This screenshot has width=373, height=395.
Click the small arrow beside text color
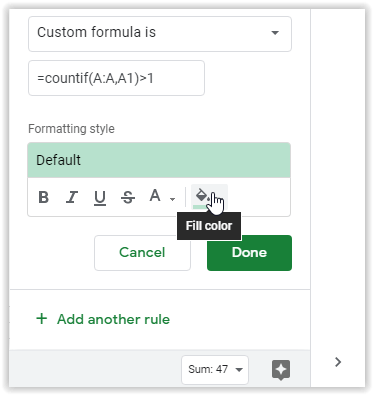point(172,199)
